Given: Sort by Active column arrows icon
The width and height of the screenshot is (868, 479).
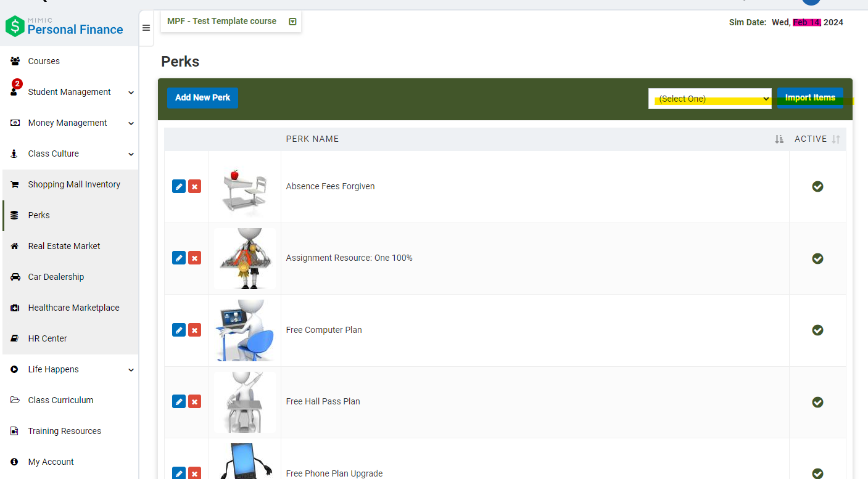Looking at the screenshot, I should (x=836, y=139).
